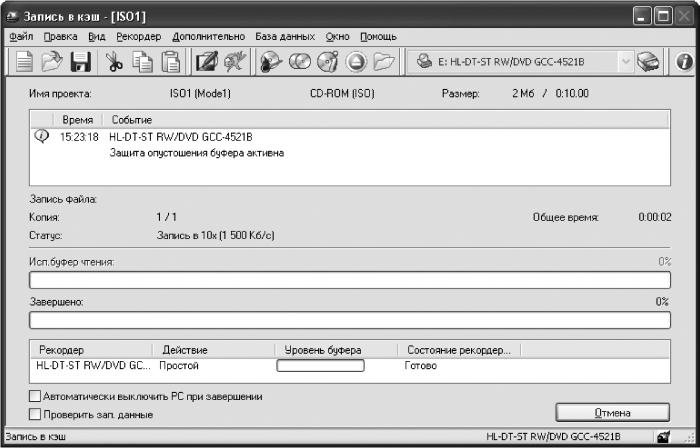Click the 'CD-ROM (ISO)' label
The image size is (700, 448).
coord(342,94)
